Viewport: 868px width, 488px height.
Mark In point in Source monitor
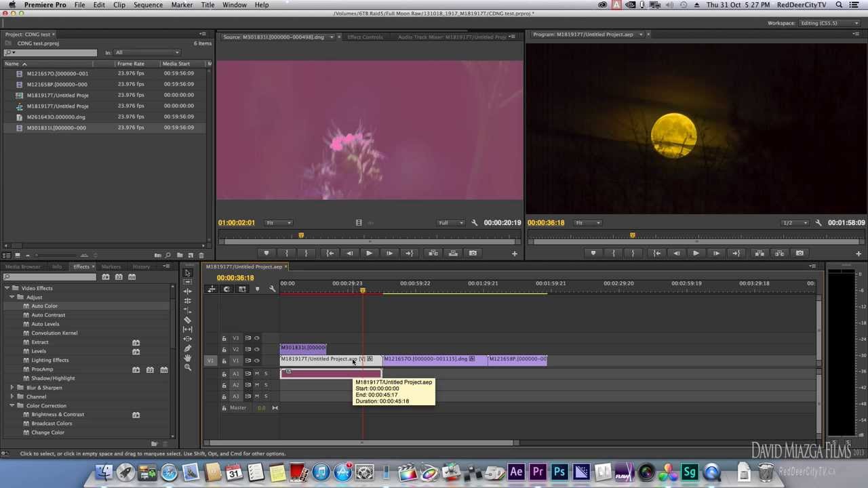[x=286, y=253]
